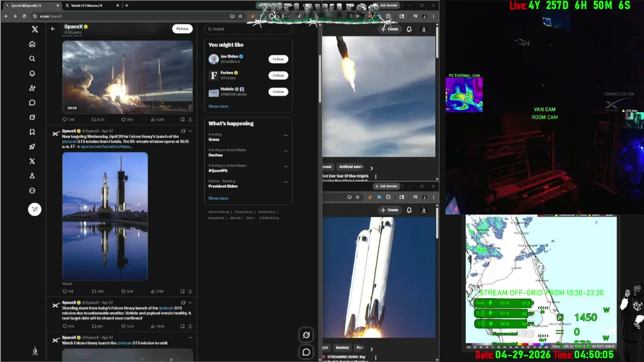The width and height of the screenshot is (644, 362).
Task: Open Notifications bell in X sidebar
Action: click(32, 73)
